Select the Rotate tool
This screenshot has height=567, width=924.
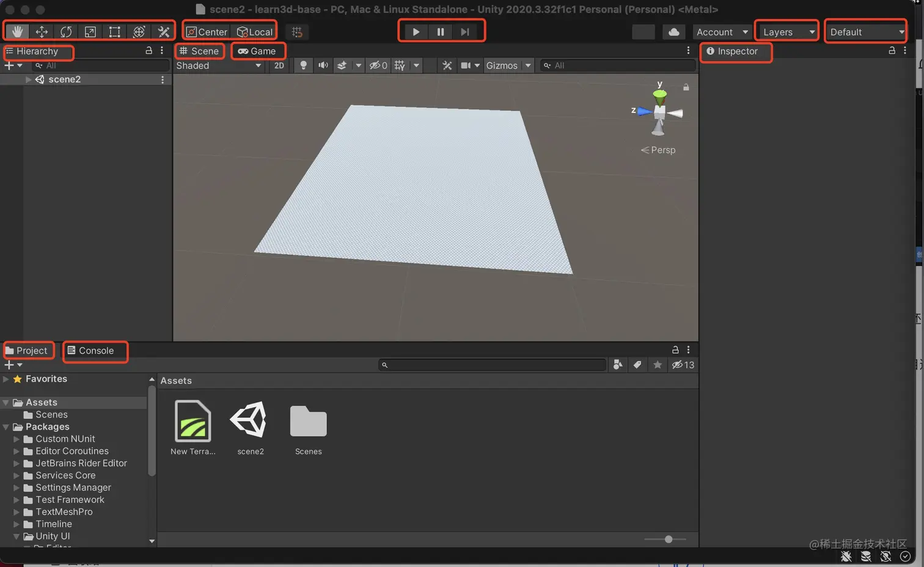66,32
